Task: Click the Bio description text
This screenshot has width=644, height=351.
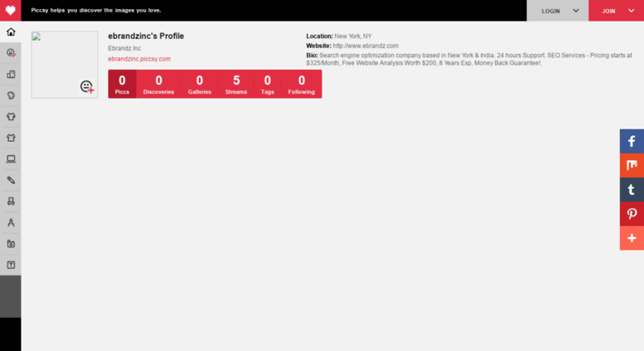Action: pos(468,59)
